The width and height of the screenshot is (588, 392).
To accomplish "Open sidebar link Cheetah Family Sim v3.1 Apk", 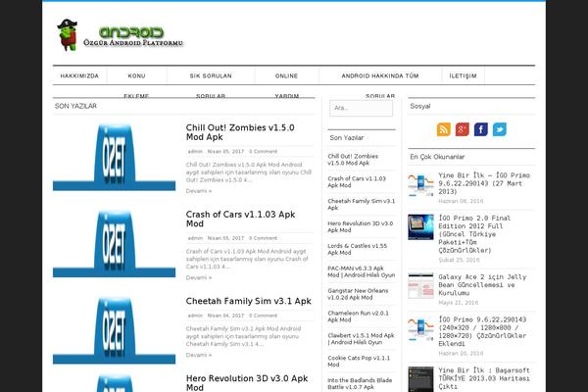I will 361,204.
